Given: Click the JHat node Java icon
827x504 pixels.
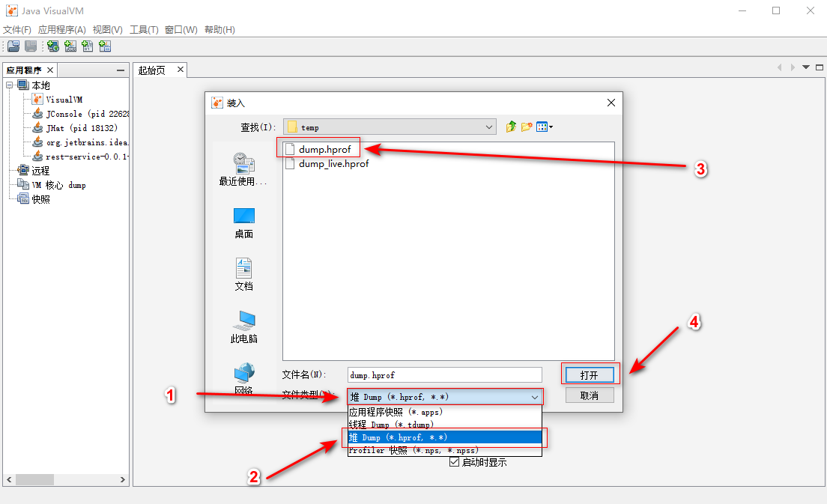Looking at the screenshot, I should [37, 127].
